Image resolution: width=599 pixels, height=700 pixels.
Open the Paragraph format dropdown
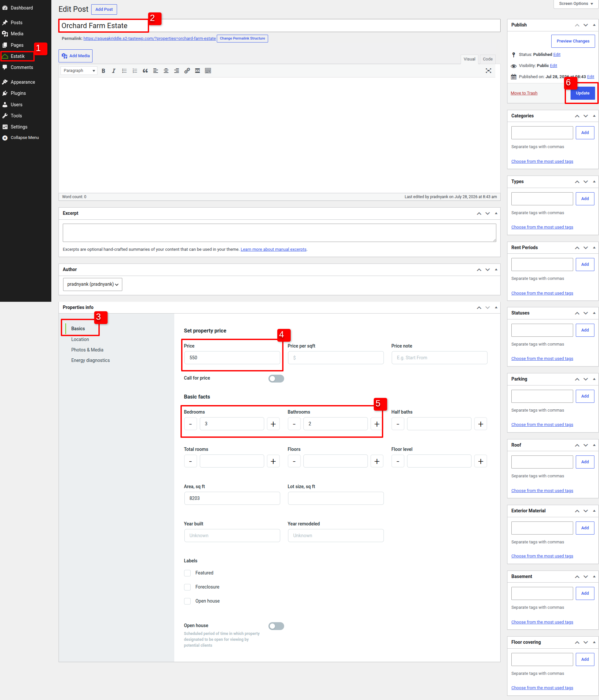click(x=79, y=71)
